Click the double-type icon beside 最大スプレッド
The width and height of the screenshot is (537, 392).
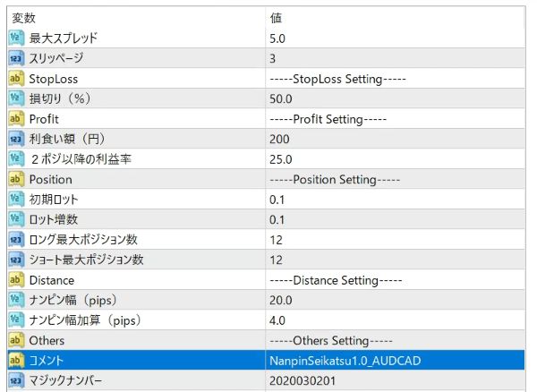click(x=15, y=38)
